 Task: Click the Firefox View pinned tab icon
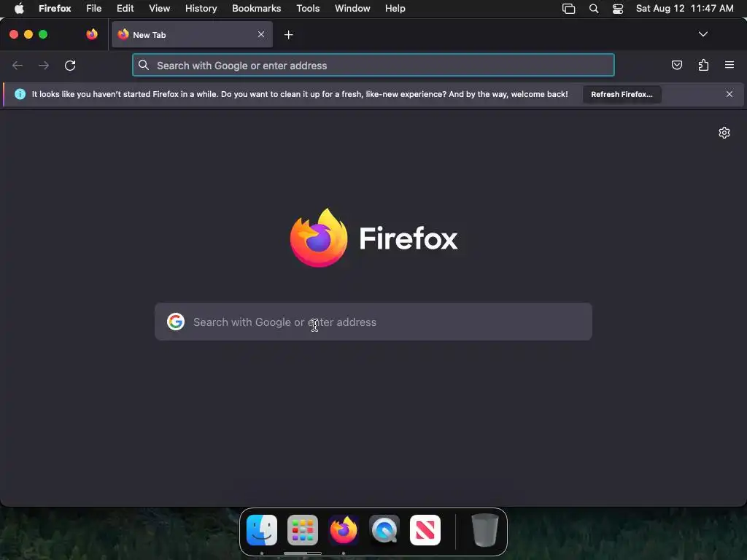[92, 34]
